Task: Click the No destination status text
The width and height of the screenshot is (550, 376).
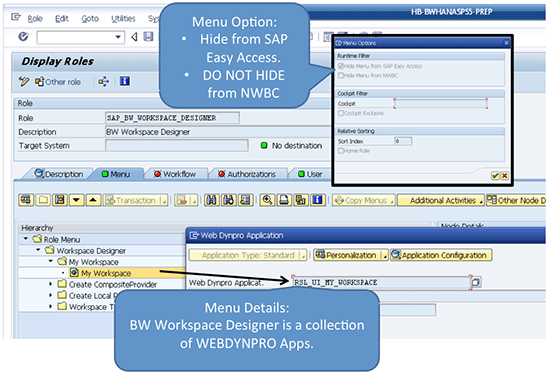Action: pyautogui.click(x=297, y=146)
